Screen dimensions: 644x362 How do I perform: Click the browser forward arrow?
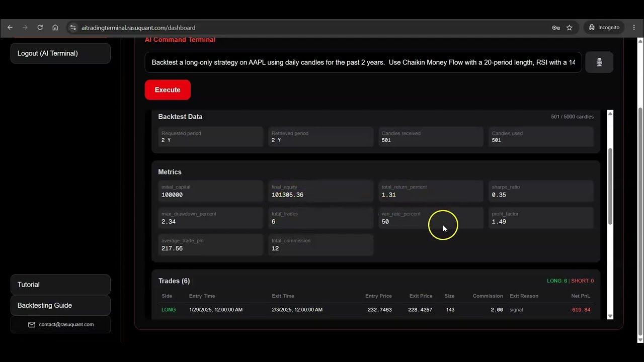click(25, 28)
